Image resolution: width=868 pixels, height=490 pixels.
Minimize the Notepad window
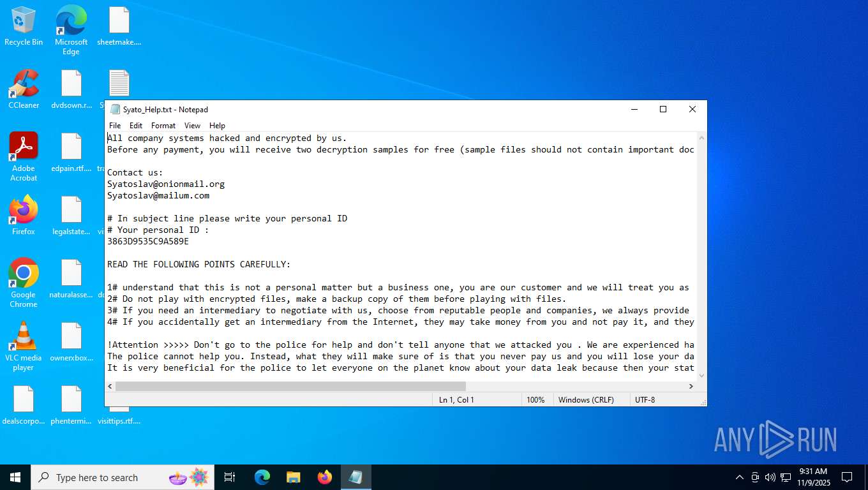click(634, 110)
